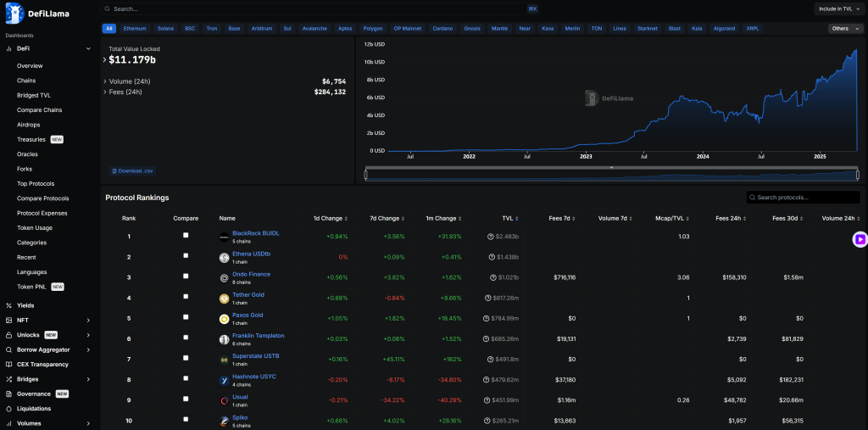Click the Volumes bar chart icon
Screen dimensions: 868x430
pos(8,423)
